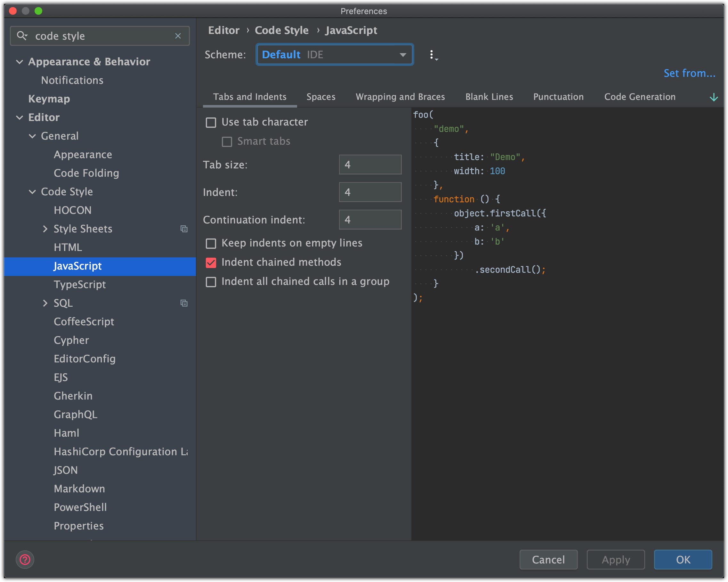This screenshot has height=582, width=728.
Task: Uncheck Indent chained methods
Action: coord(211,262)
